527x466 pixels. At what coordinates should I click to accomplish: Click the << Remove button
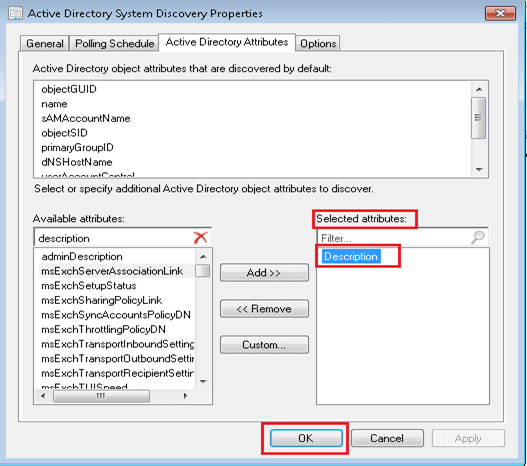tap(264, 308)
